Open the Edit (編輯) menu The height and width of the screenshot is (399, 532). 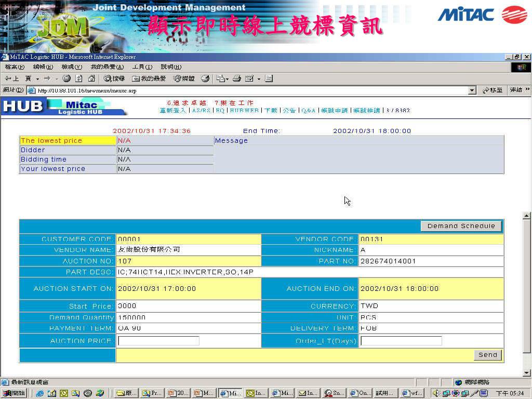click(x=43, y=67)
